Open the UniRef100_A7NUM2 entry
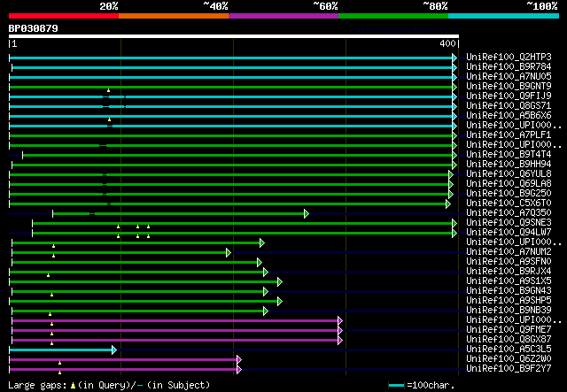567x392 pixels. click(x=509, y=252)
